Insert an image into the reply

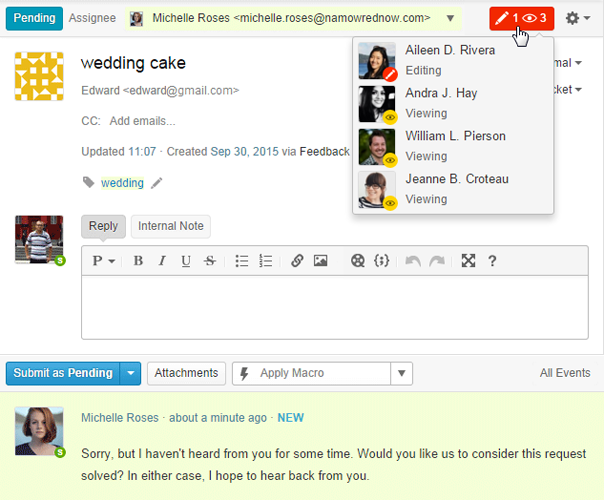coord(321,261)
